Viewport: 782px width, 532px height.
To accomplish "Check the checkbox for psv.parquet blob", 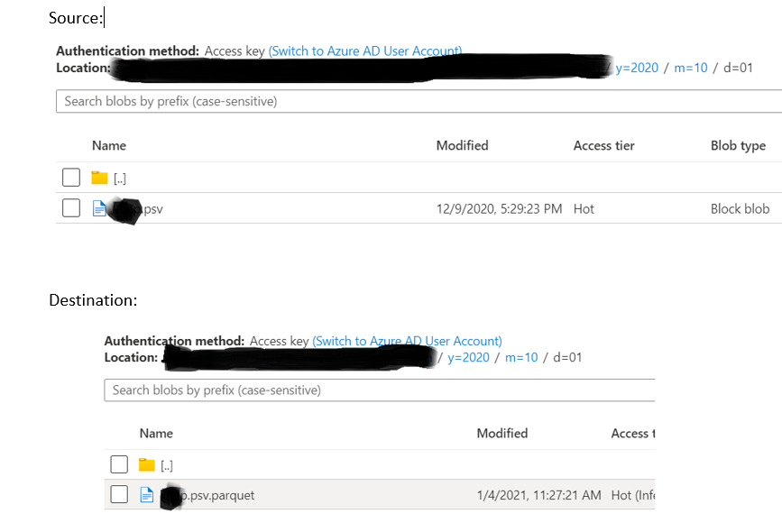I will 118,495.
